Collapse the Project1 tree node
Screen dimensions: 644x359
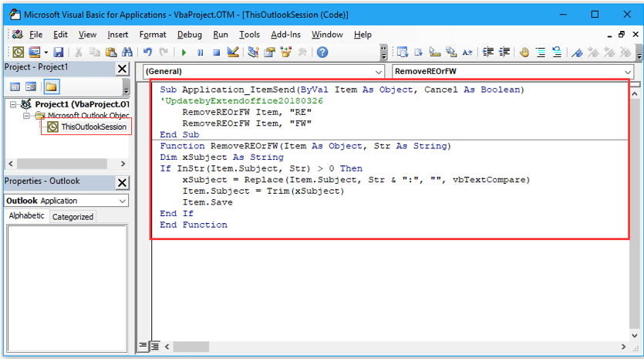(x=14, y=104)
